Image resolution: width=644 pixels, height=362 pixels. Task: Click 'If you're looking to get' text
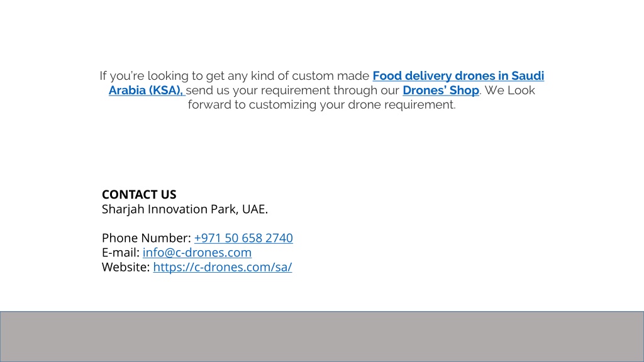point(162,76)
